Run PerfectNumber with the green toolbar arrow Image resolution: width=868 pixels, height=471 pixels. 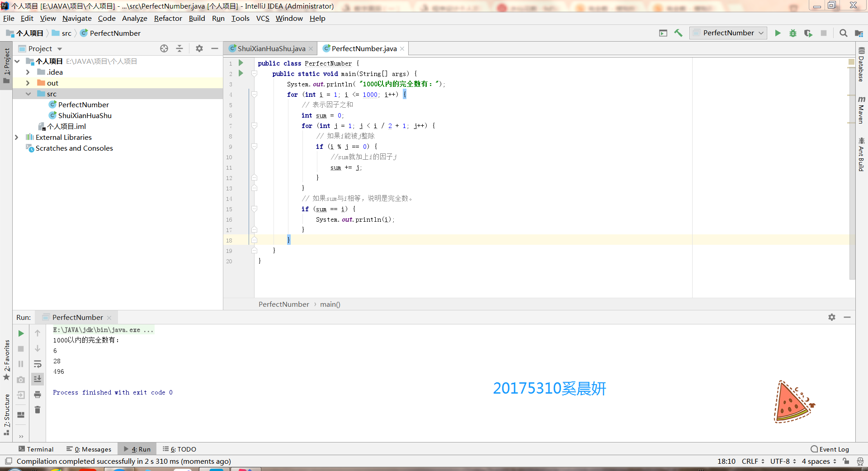778,33
